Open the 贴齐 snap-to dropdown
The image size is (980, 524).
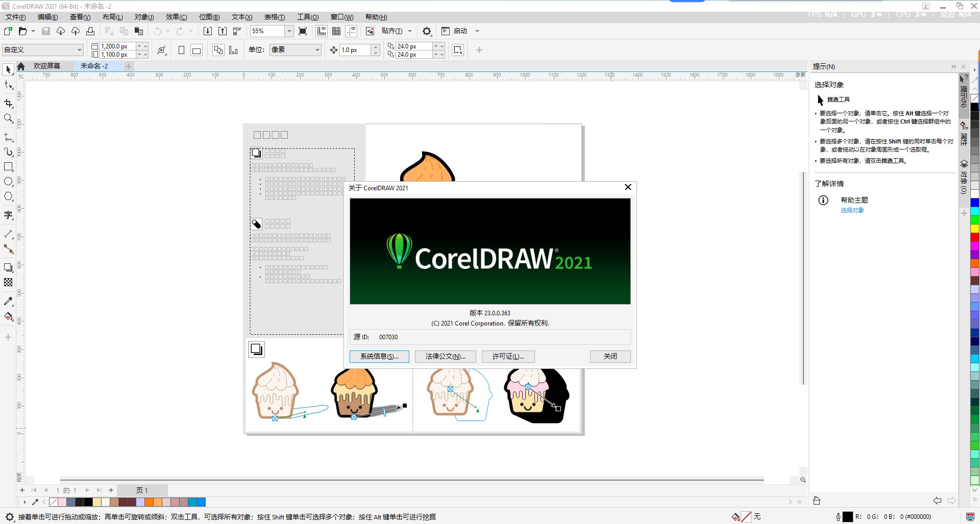[x=410, y=31]
